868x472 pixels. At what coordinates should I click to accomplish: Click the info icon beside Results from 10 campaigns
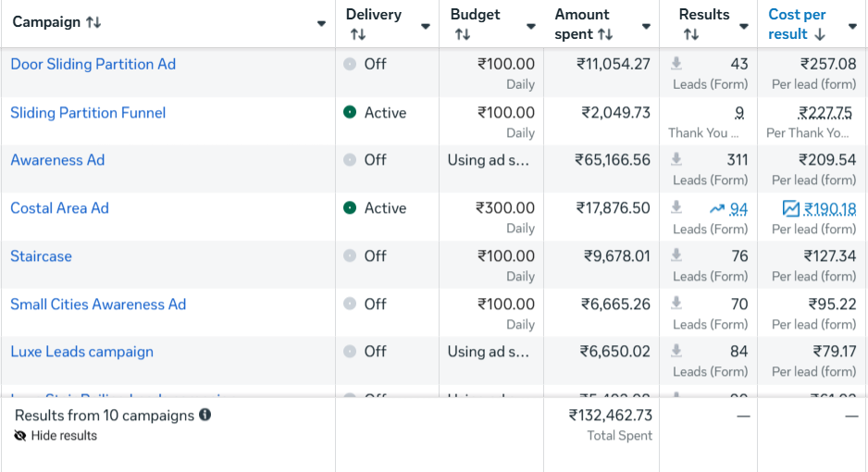pos(205,415)
